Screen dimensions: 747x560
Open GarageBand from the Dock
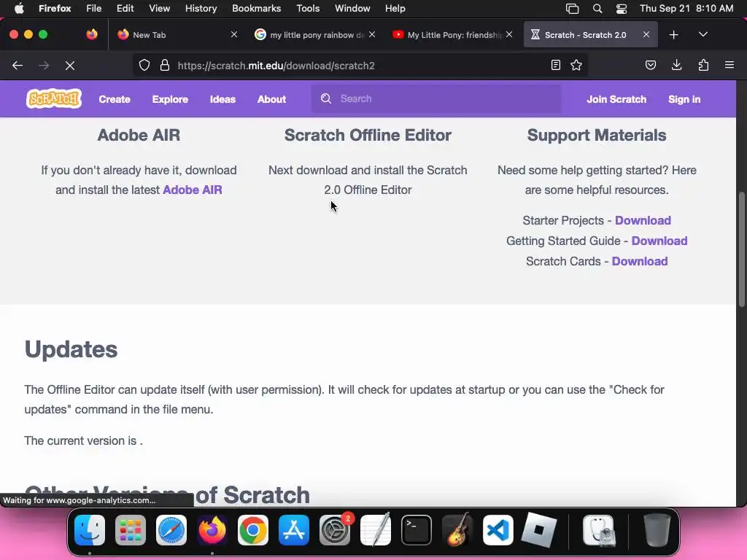(x=457, y=530)
